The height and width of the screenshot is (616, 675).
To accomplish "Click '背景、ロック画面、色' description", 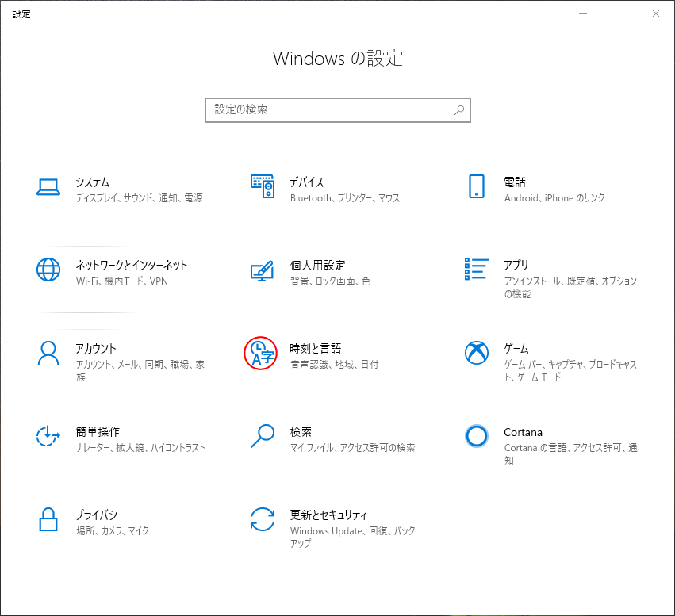I will point(330,281).
